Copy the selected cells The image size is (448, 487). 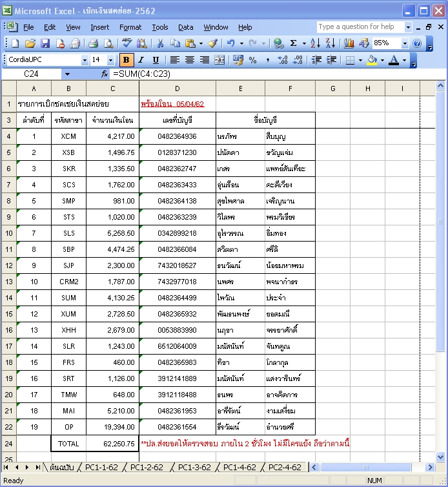click(x=176, y=43)
